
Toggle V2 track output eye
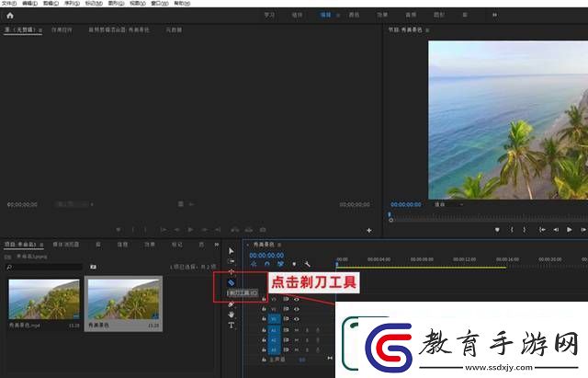[x=297, y=309]
